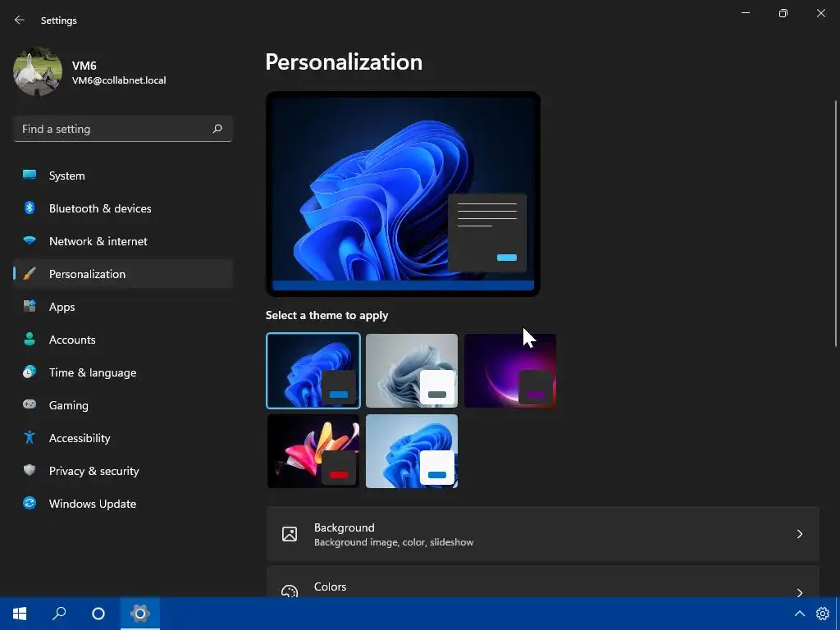Click the Settings window title text

59,21
